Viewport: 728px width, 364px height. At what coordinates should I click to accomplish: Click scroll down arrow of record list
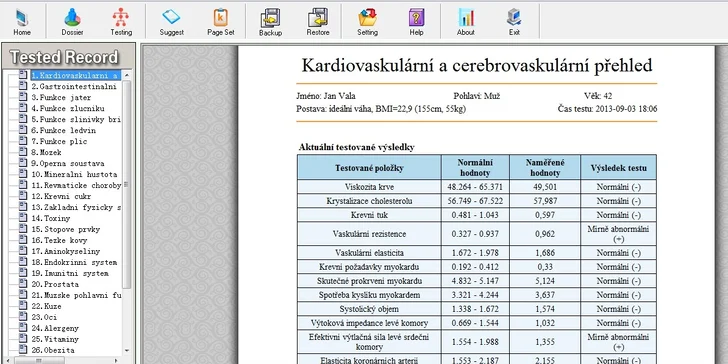tap(127, 351)
